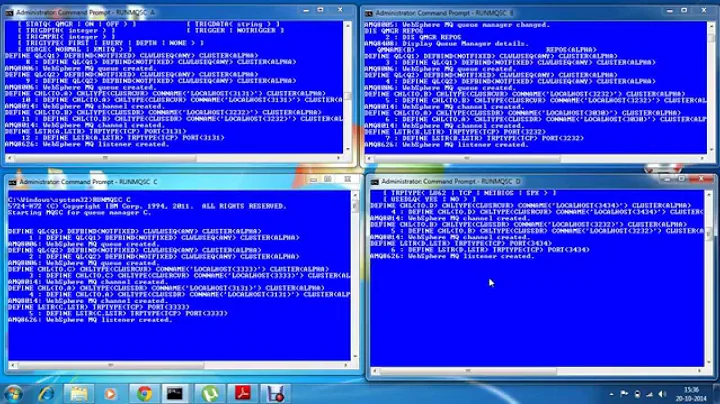The height and width of the screenshot is (404, 720).
Task: Close the RUNMQSC D command prompt
Action: pos(702,179)
